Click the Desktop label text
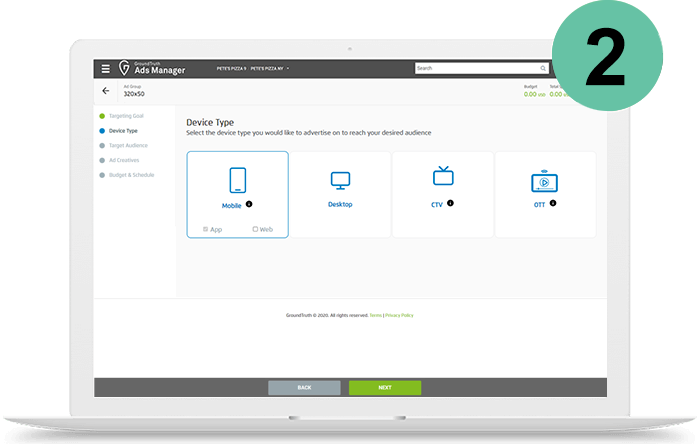 click(x=340, y=204)
